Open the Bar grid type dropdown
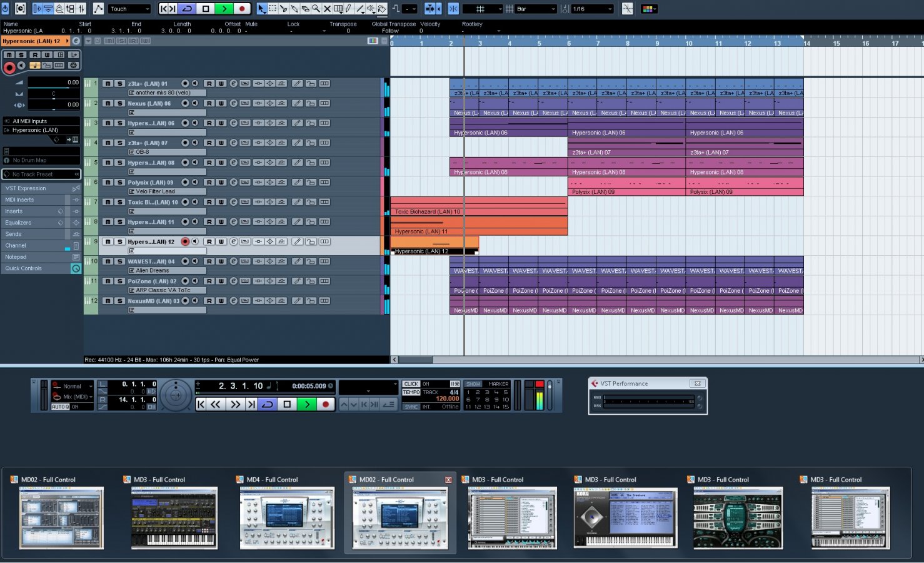Viewport: 924px width, 563px height. pyautogui.click(x=536, y=9)
